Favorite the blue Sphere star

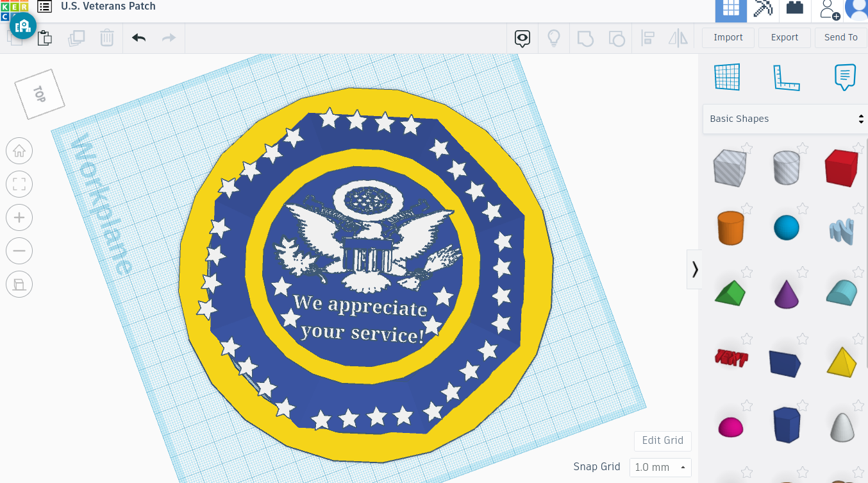coord(803,208)
